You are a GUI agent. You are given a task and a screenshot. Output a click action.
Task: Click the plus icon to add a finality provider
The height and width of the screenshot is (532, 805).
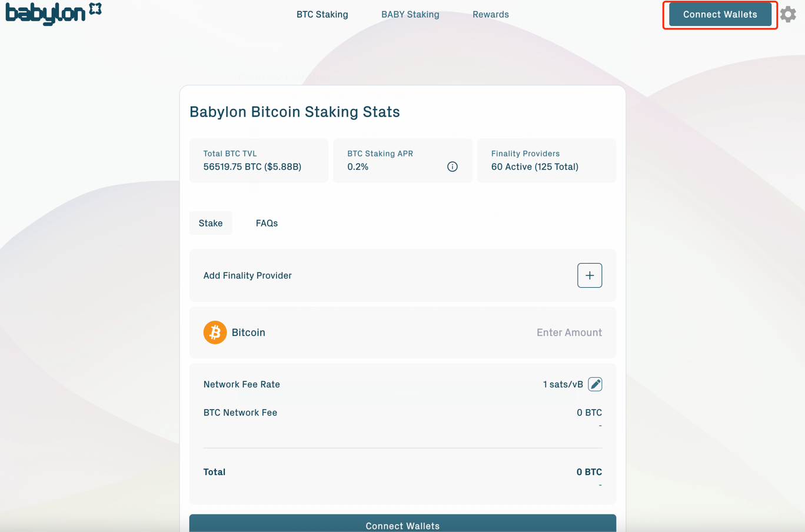(589, 275)
